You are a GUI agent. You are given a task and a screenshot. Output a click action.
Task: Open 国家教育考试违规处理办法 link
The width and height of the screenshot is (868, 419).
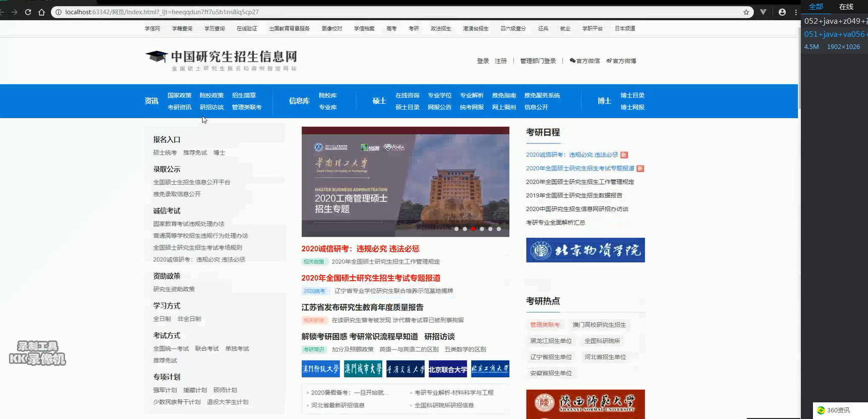[189, 224]
